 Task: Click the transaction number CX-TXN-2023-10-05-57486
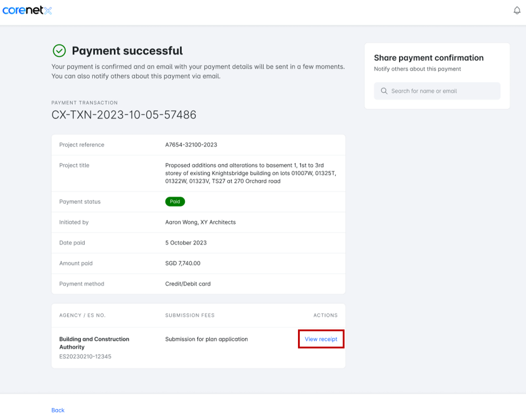124,115
